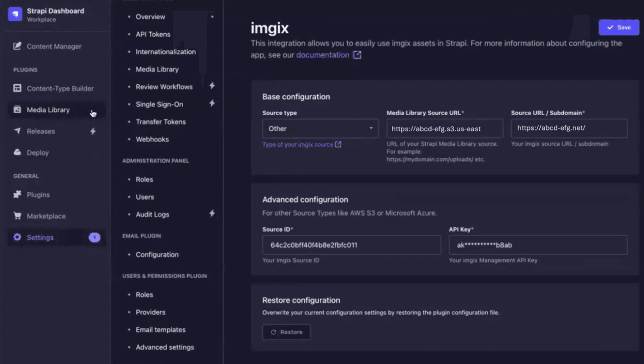Open Advanced settings page
This screenshot has width=644, height=364.
pos(165,347)
